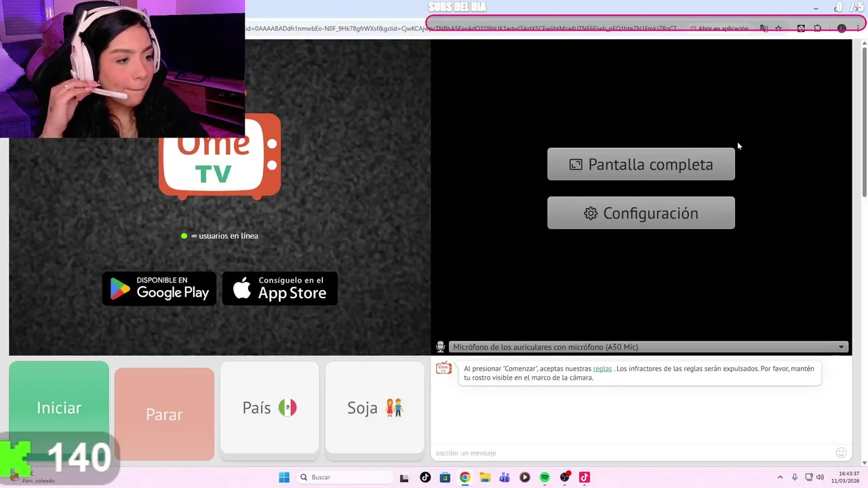Click the App Store download badge
The image size is (868, 488).
(x=280, y=289)
